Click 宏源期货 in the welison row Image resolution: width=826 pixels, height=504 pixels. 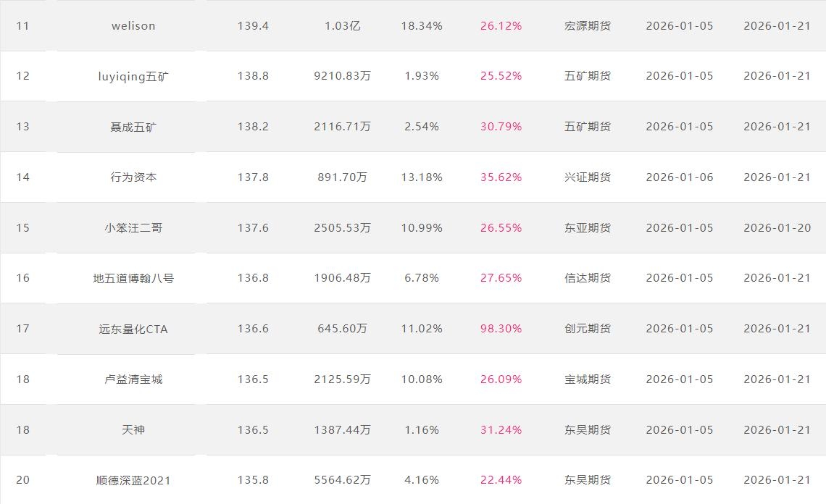[588, 26]
